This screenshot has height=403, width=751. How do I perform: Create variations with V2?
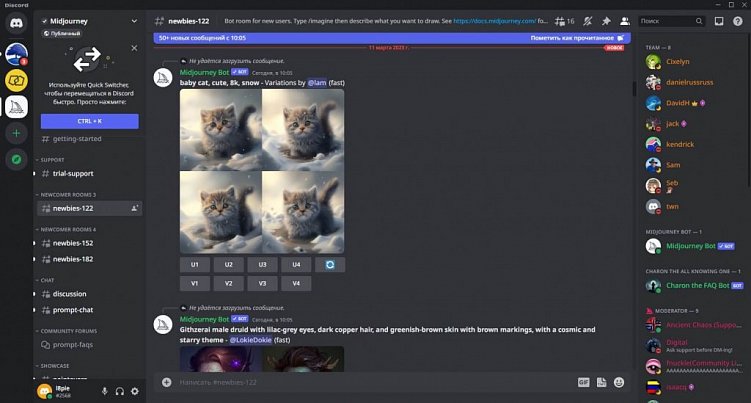[x=228, y=283]
